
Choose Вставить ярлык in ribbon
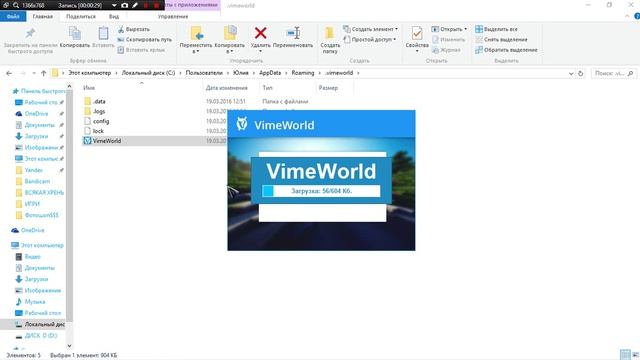pos(141,50)
